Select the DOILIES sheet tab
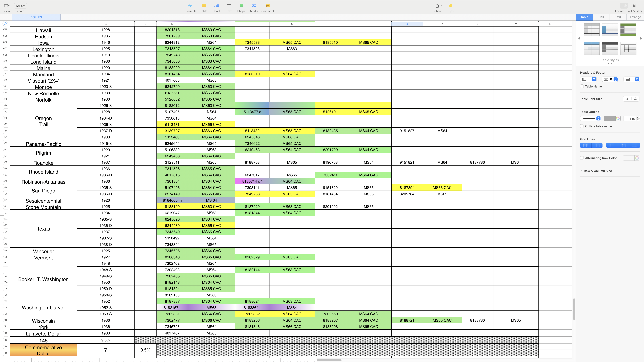Viewport: 644px width, 362px height. 36,17
